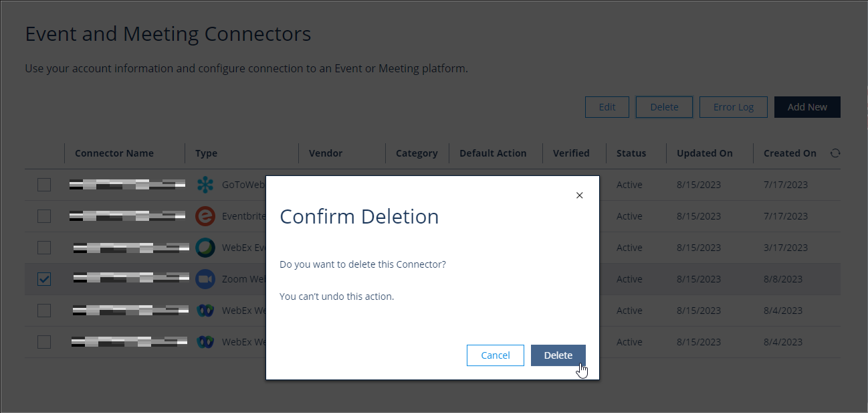The width and height of the screenshot is (868, 413).
Task: Click the GoToWebinar connector icon
Action: click(205, 185)
